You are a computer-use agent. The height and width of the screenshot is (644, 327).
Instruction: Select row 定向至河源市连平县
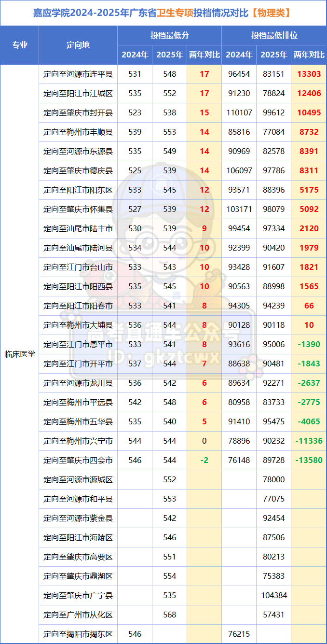pos(183,74)
